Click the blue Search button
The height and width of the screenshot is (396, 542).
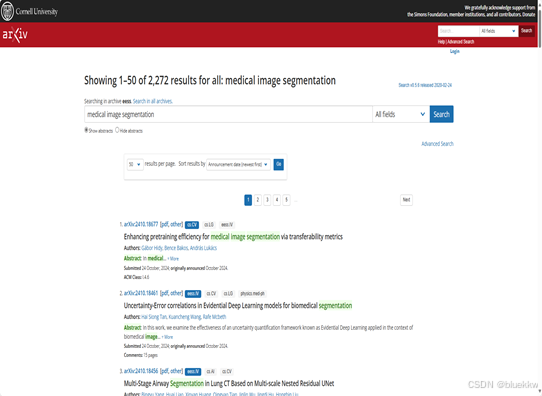click(441, 114)
